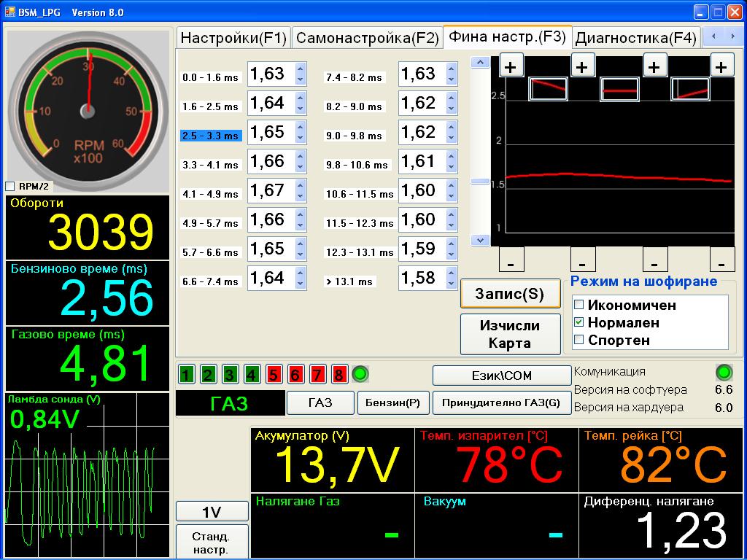Click the downward-sloping curve preset icon
The height and width of the screenshot is (560, 747).
coord(548,89)
